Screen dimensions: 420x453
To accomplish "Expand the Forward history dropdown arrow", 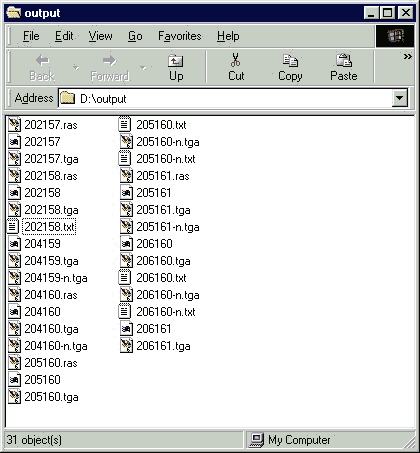I will [x=143, y=68].
